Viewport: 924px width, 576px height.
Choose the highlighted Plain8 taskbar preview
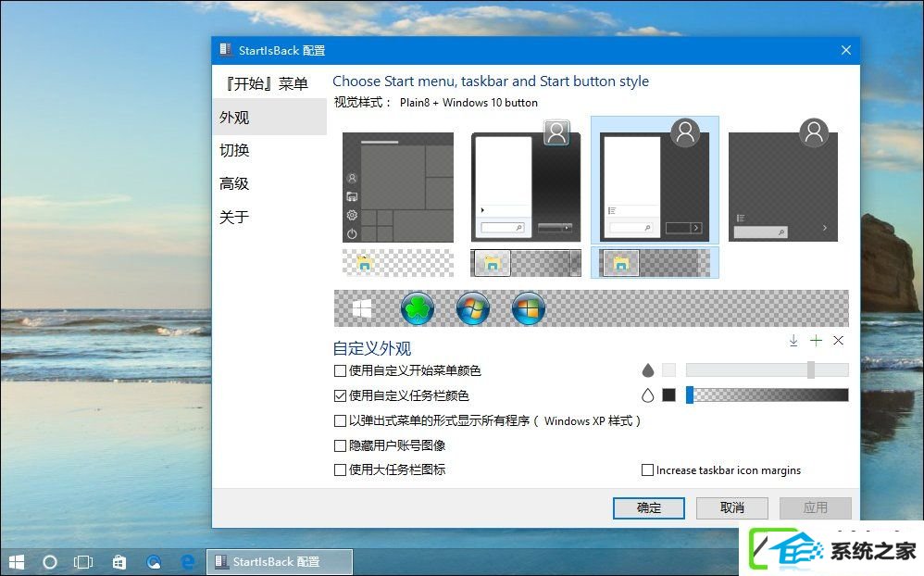click(x=655, y=263)
